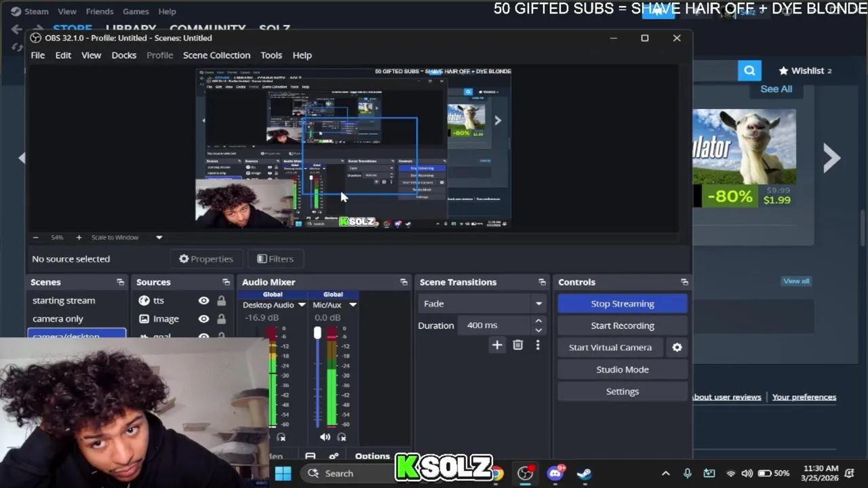Hide the tts source
Screen dimensions: 868x488
(203, 300)
